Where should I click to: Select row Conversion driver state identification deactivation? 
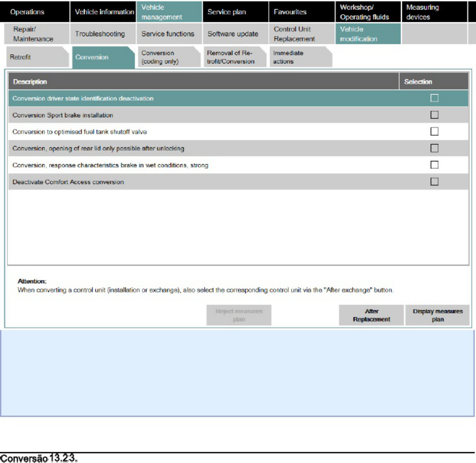pos(238,98)
